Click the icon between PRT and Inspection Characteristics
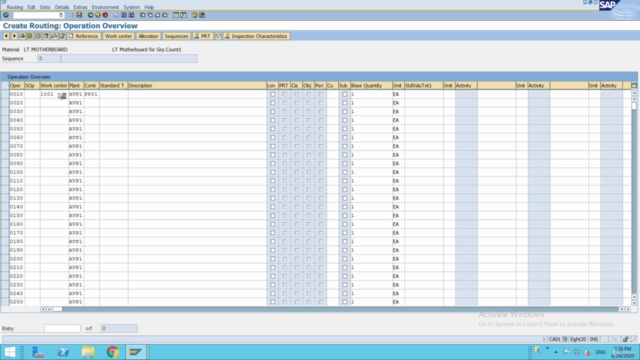Image resolution: width=640 pixels, height=360 pixels. pos(218,36)
